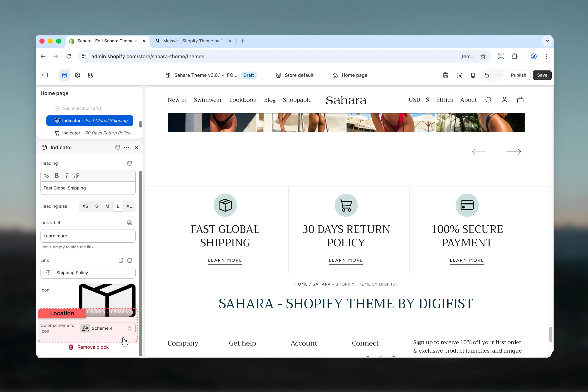Follow LEARN MORE under 30 Days Return Policy
Image resolution: width=588 pixels, height=392 pixels.
pyautogui.click(x=346, y=261)
